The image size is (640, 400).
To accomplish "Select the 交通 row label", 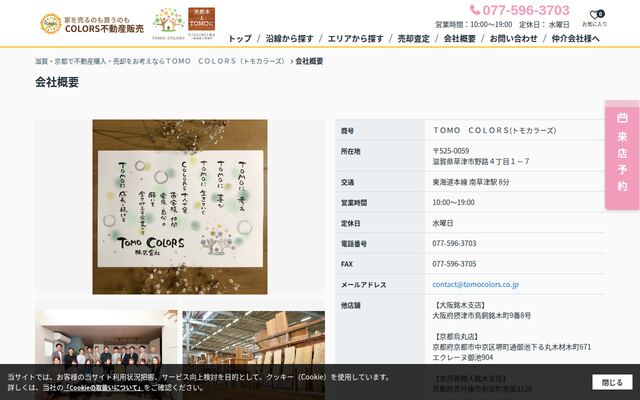I will (347, 182).
